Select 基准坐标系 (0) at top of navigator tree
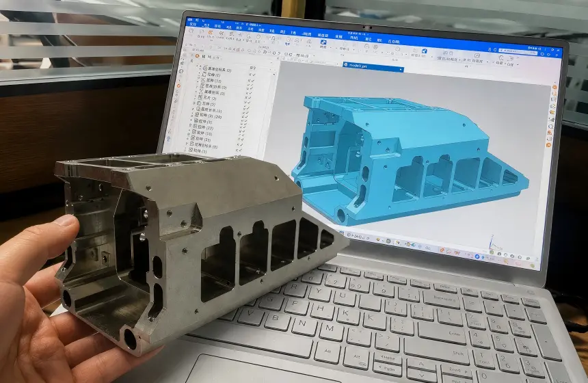Screen dimensions: 588x383 (217, 69)
